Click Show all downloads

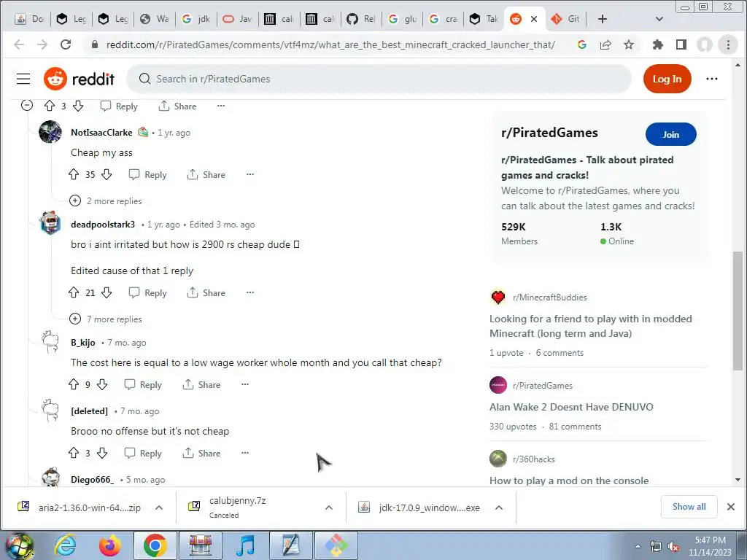tap(689, 507)
